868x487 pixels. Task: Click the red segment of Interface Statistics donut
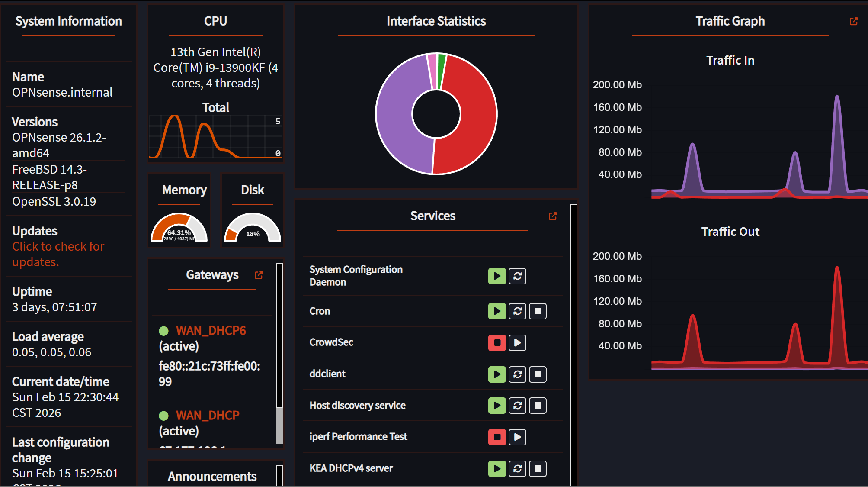tap(476, 114)
